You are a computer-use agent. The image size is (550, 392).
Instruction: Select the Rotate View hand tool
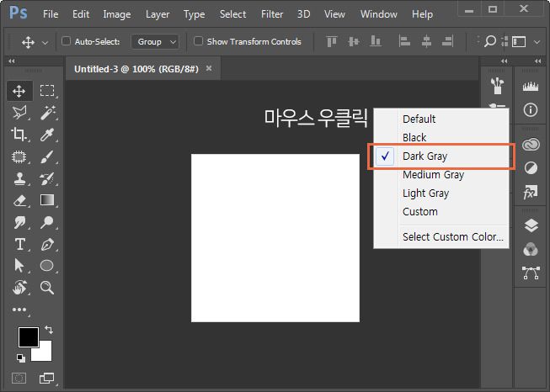point(19,288)
